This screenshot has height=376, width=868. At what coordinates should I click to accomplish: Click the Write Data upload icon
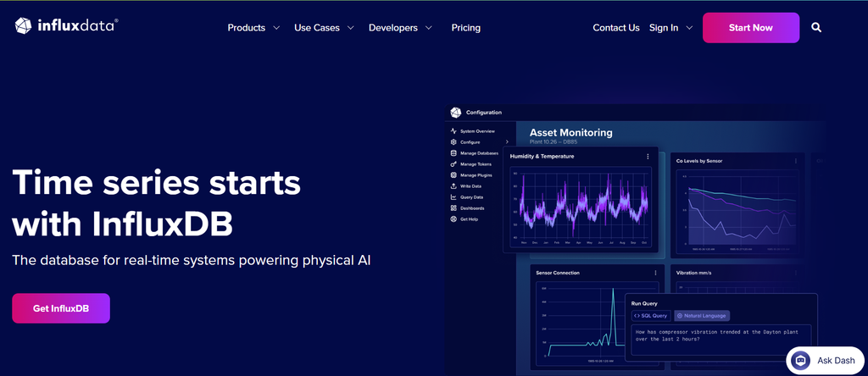[x=453, y=185]
